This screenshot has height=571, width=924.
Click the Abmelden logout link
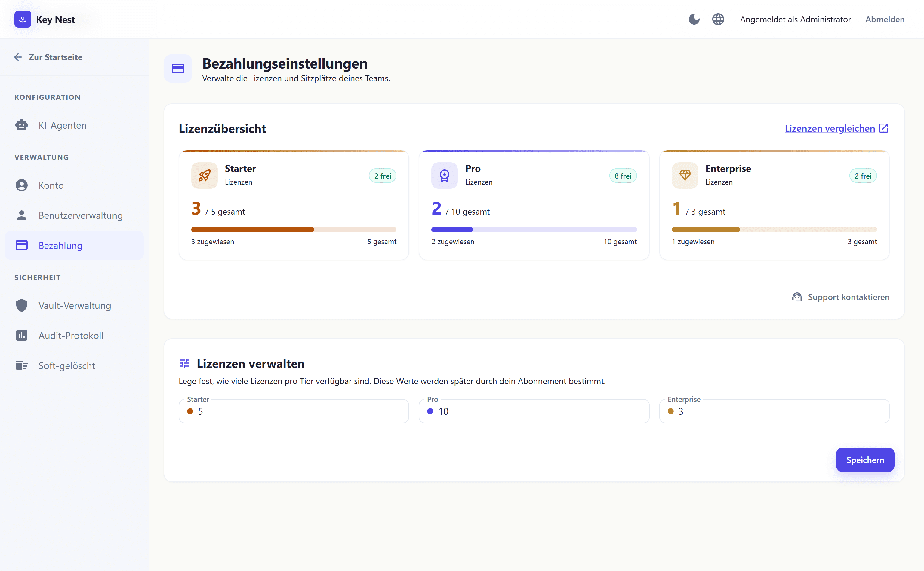(x=885, y=19)
